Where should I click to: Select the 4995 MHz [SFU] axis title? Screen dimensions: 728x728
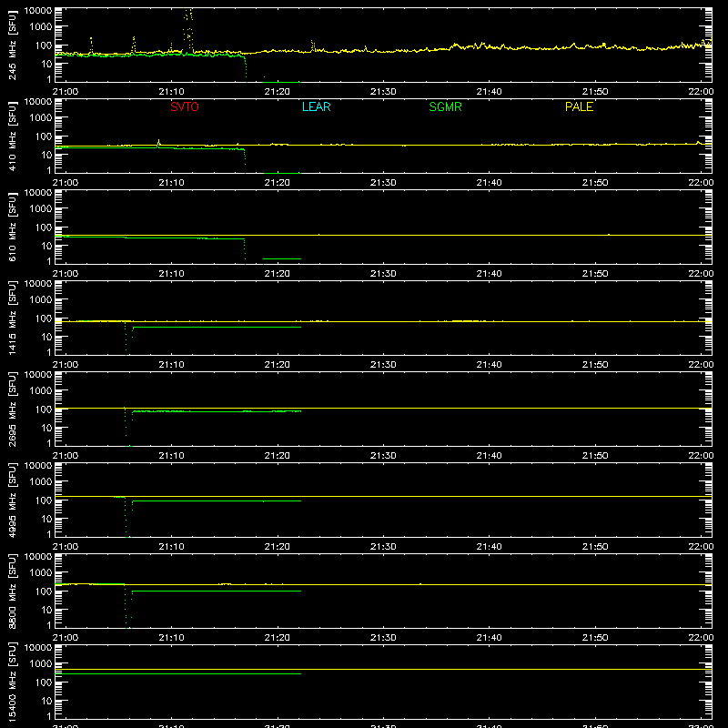(x=13, y=500)
